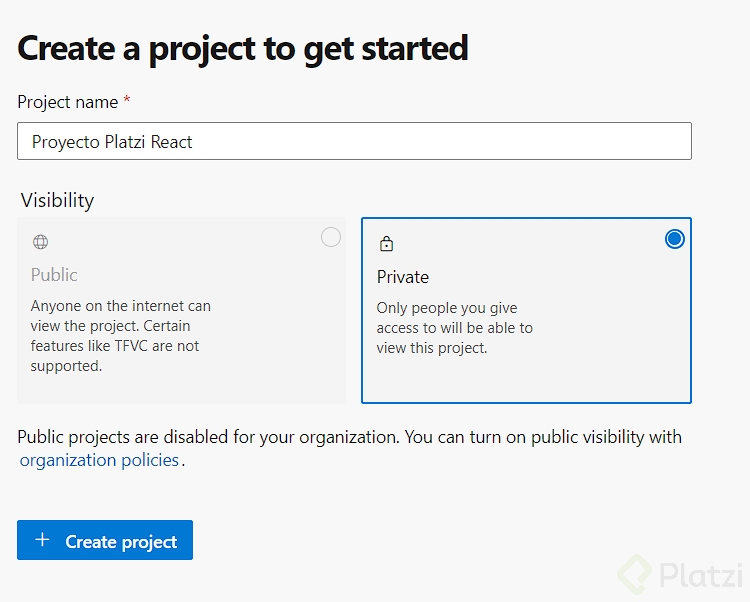Click the "Public projects are disabled" notice text

click(x=349, y=437)
